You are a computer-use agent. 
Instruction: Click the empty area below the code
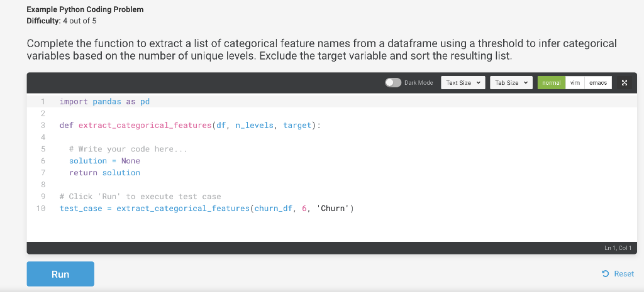(x=332, y=228)
